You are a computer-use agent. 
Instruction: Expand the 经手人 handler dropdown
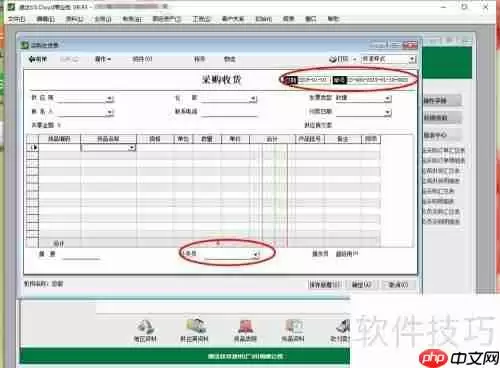110,113
